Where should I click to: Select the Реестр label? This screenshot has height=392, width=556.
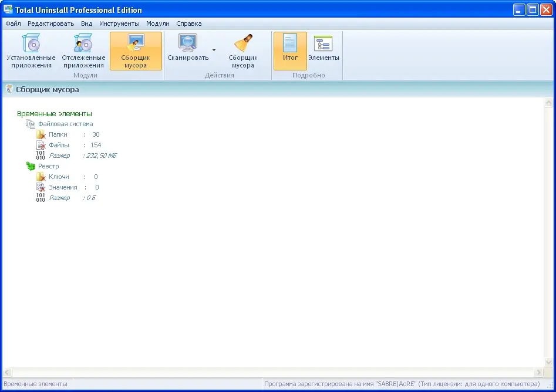click(49, 166)
